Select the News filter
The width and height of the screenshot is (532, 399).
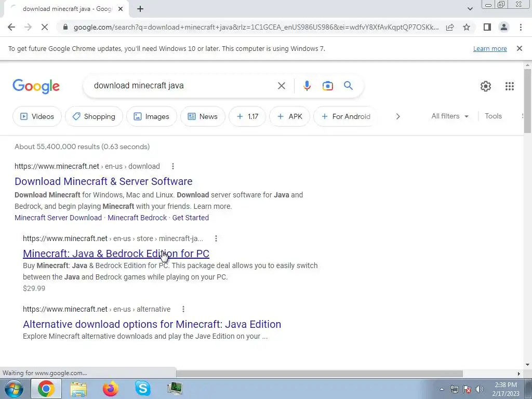coord(203,116)
